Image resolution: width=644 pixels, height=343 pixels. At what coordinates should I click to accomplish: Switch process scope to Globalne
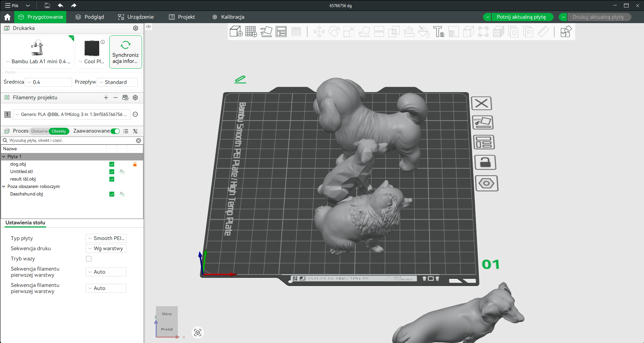(x=39, y=131)
